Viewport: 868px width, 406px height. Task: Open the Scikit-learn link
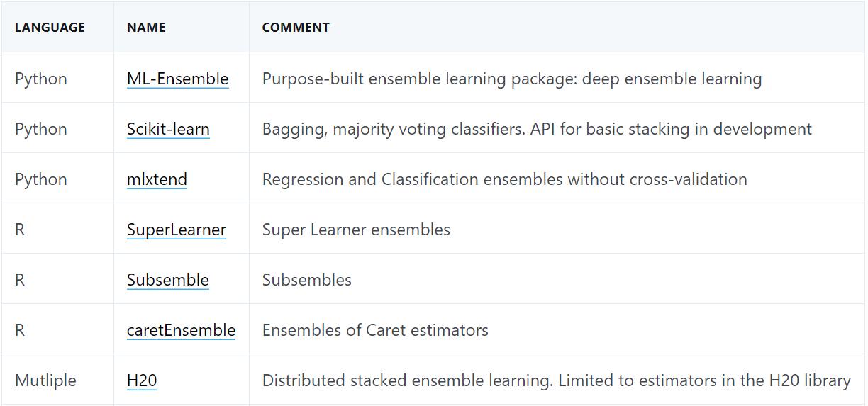tap(168, 129)
